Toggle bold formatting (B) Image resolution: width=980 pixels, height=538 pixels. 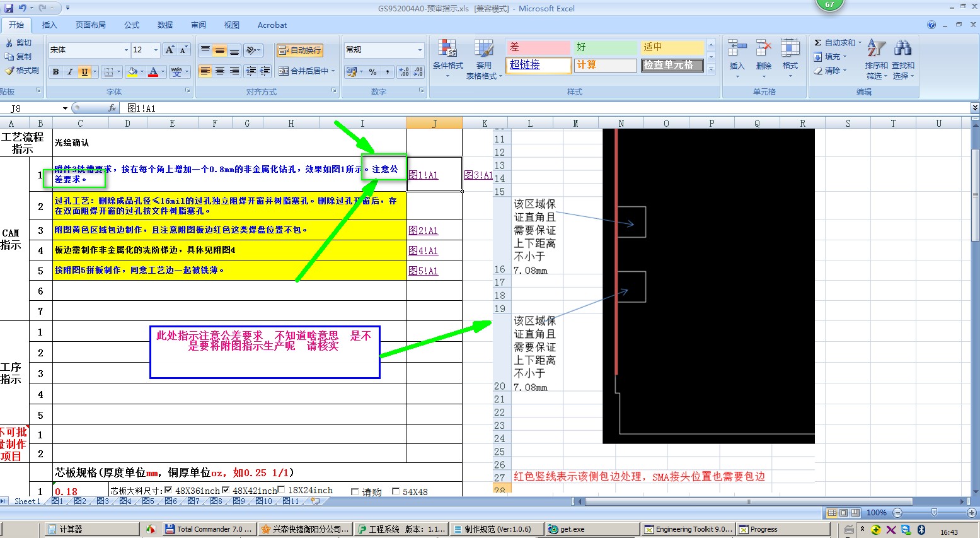pos(56,72)
